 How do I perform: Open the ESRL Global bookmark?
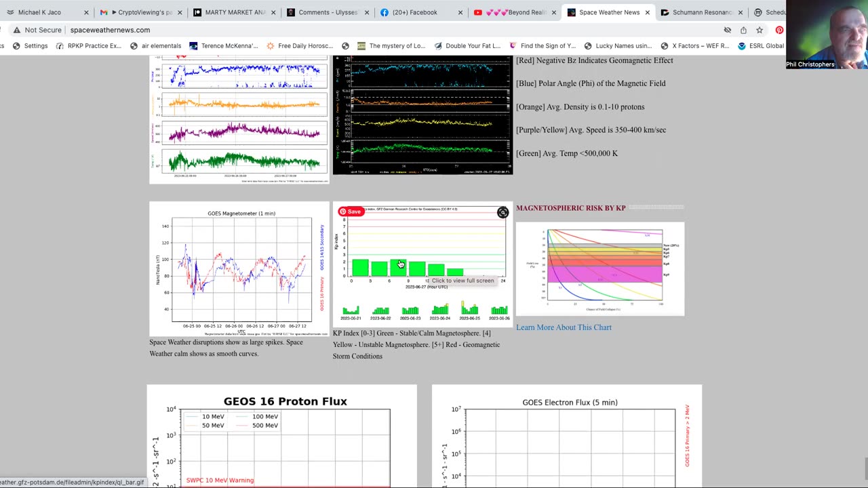click(761, 45)
